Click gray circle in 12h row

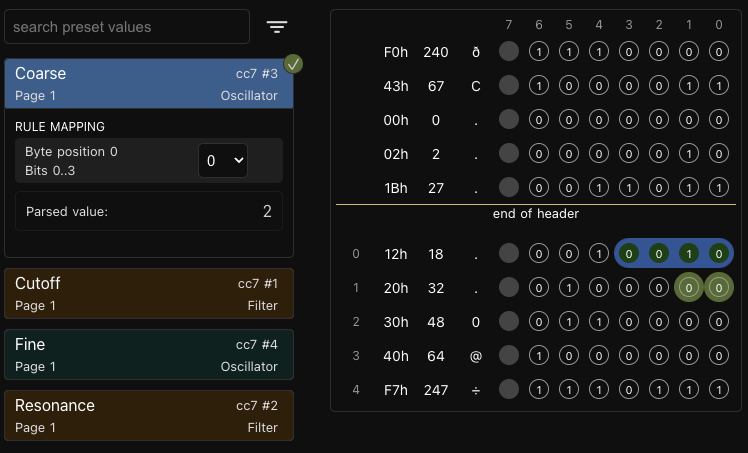pos(509,254)
